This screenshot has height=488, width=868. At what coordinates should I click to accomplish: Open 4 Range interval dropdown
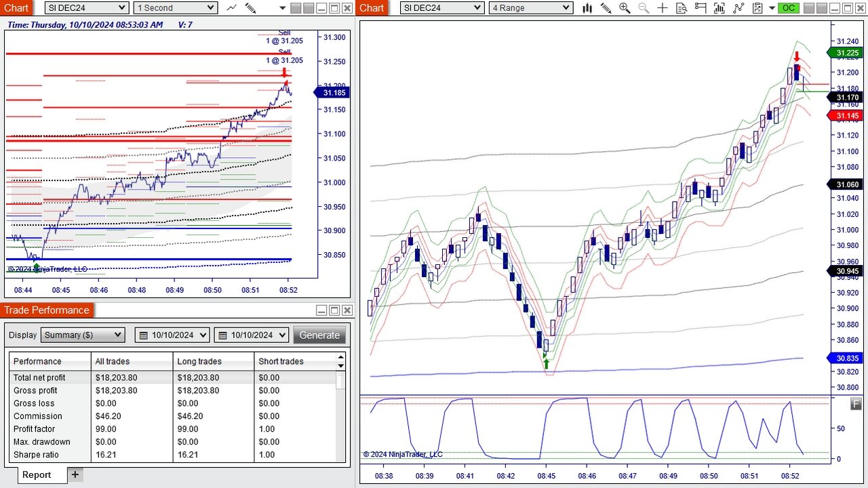pos(530,8)
